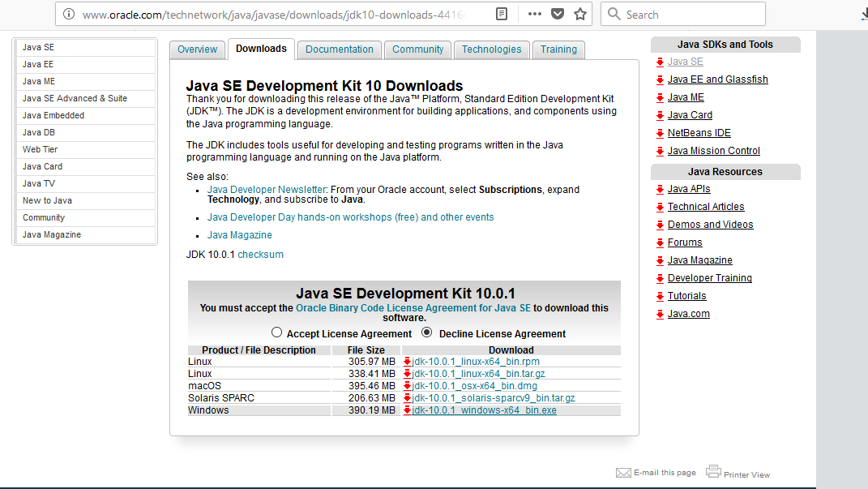Open the Training tab
The height and width of the screenshot is (489, 868).
pyautogui.click(x=558, y=49)
